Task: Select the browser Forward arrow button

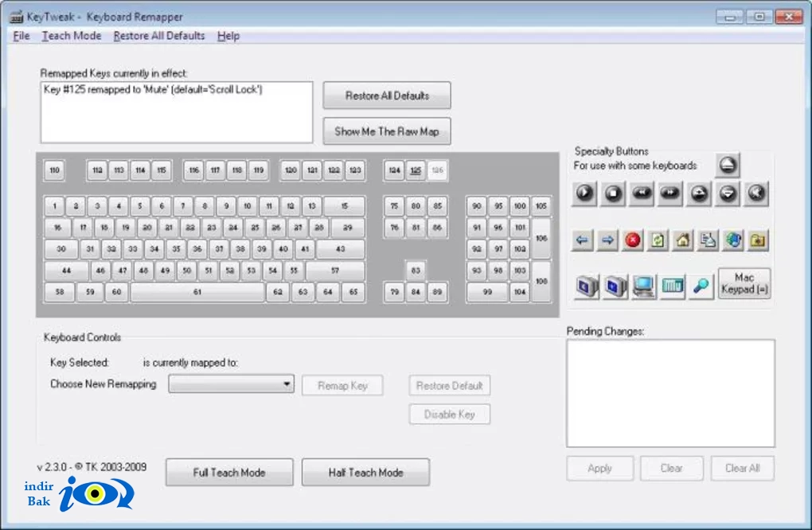Action: [x=607, y=240]
